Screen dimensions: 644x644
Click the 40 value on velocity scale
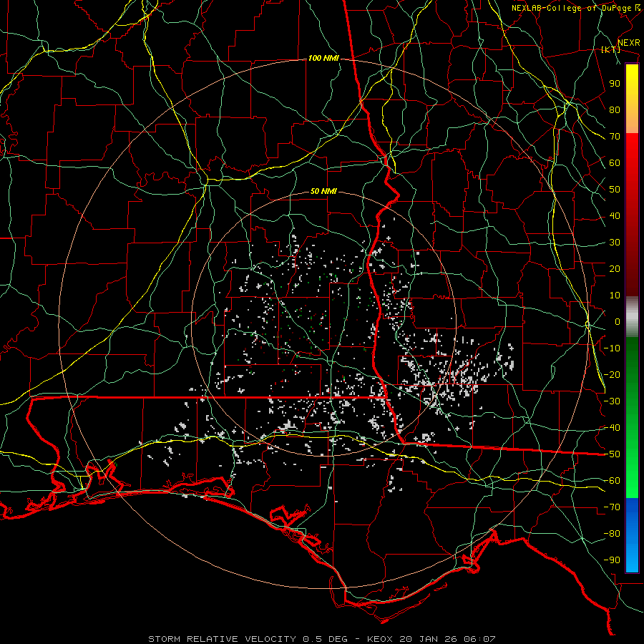(x=615, y=216)
